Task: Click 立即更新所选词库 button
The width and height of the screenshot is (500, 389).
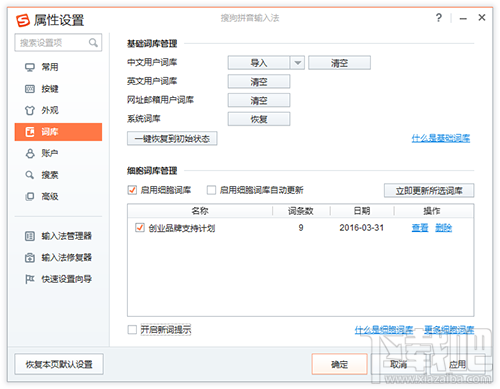Action: (429, 190)
